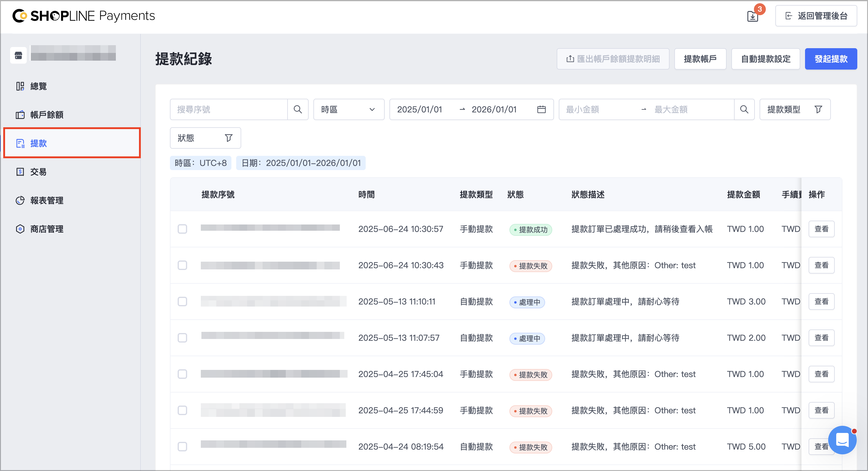868x471 pixels.
Task: Click the 最小金額 input field
Action: [600, 109]
